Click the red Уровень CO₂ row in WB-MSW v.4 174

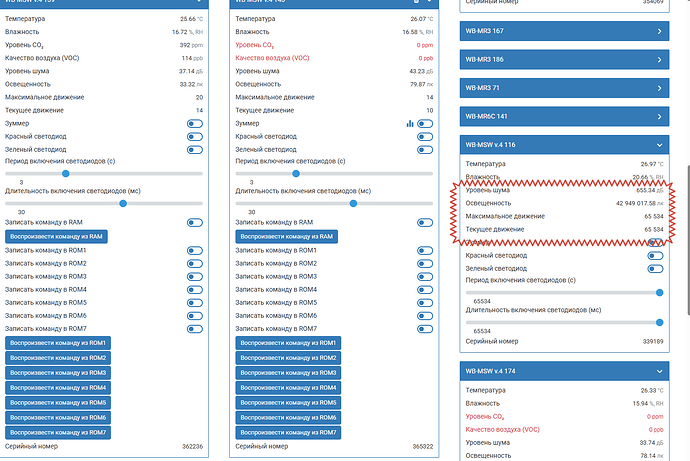tap(564, 417)
